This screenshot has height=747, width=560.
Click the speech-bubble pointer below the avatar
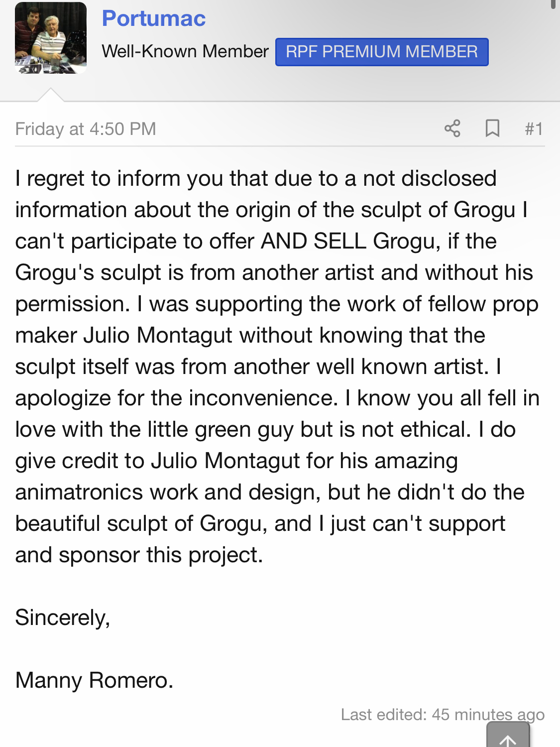pos(51,95)
